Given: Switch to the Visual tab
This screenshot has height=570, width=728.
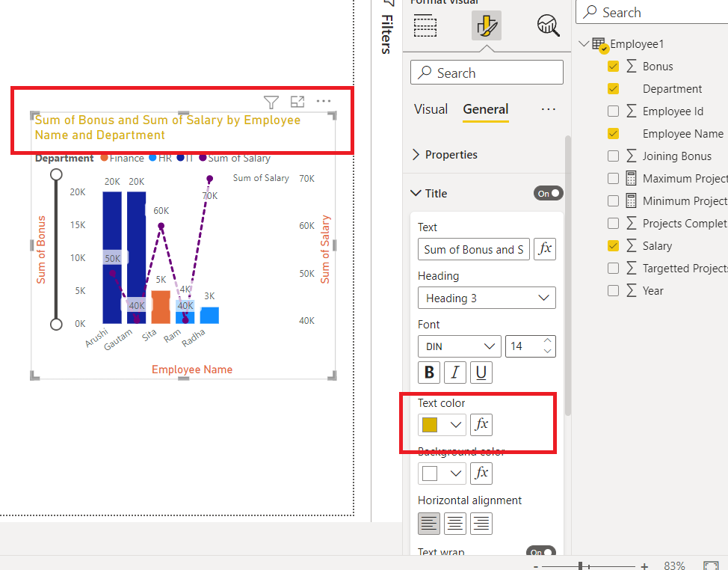Looking at the screenshot, I should [x=431, y=110].
